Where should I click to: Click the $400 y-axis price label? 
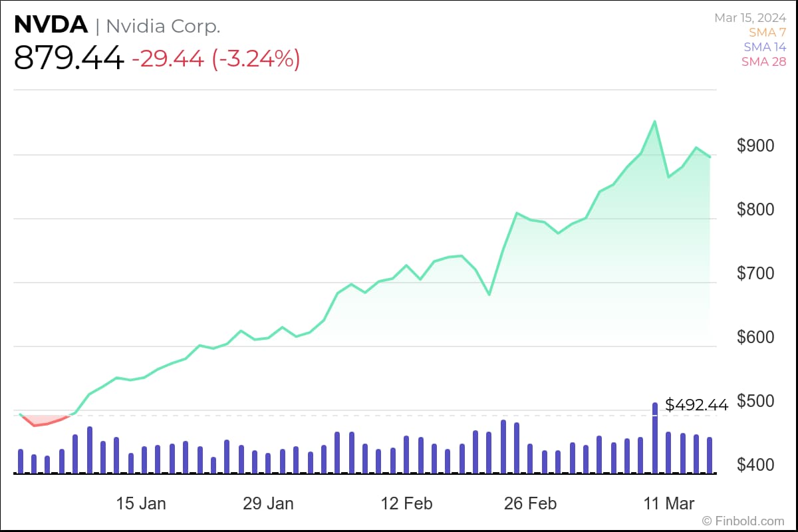click(756, 465)
